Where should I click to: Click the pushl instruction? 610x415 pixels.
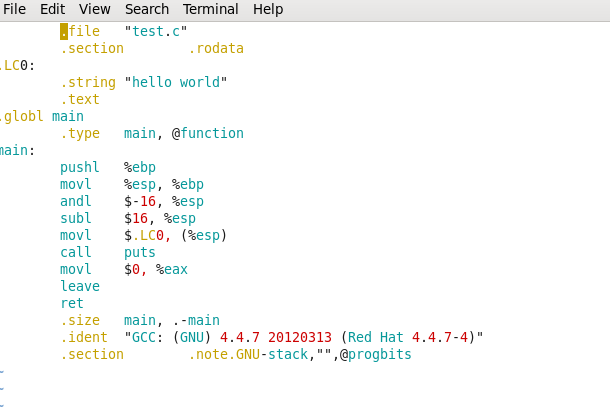click(80, 167)
